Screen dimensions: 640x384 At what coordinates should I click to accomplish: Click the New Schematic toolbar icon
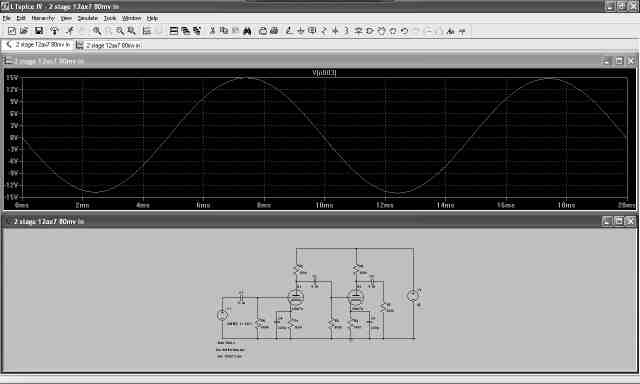pyautogui.click(x=12, y=31)
